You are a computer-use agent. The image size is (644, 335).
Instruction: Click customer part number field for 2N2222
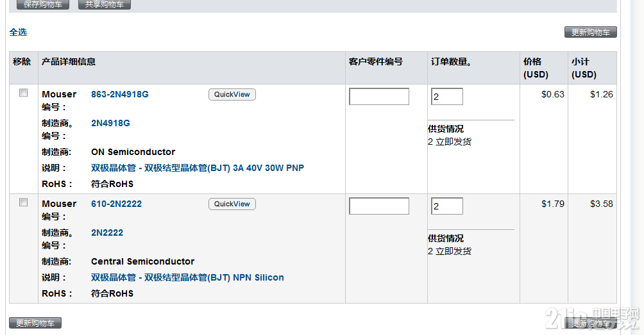378,206
